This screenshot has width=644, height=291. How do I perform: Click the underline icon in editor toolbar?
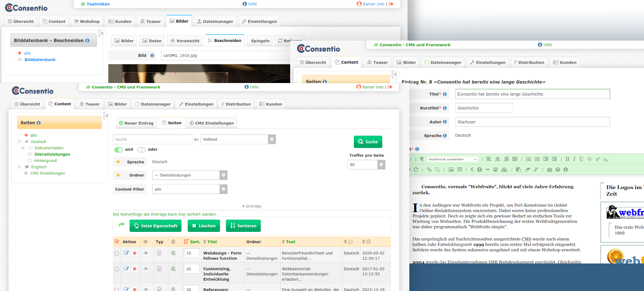pos(581,159)
